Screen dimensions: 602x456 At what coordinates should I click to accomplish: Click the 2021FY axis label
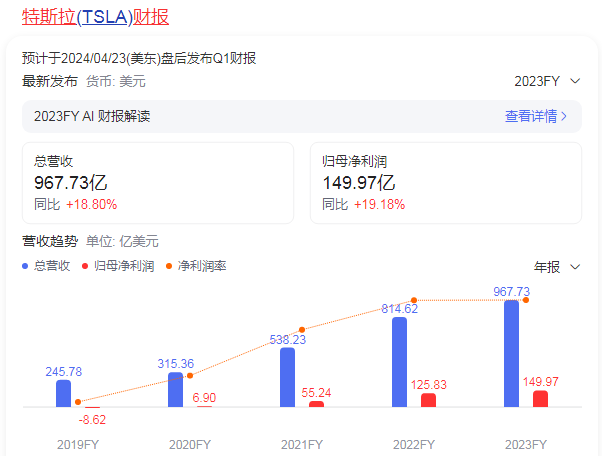(x=302, y=444)
